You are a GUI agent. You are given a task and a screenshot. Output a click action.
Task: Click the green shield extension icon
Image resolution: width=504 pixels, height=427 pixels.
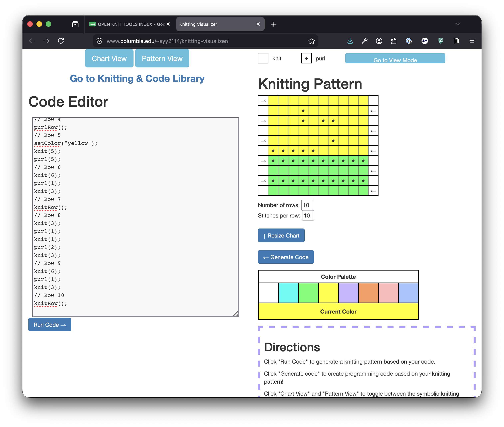pos(440,41)
